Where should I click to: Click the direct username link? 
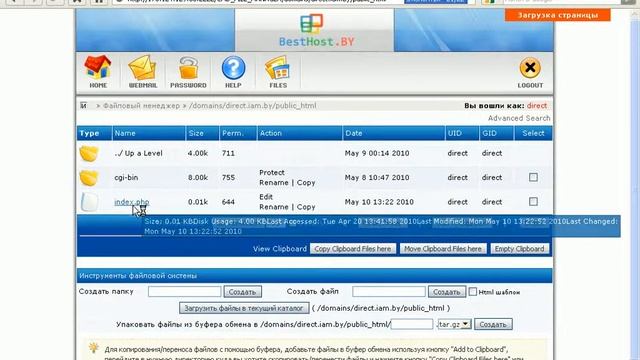pyautogui.click(x=537, y=105)
